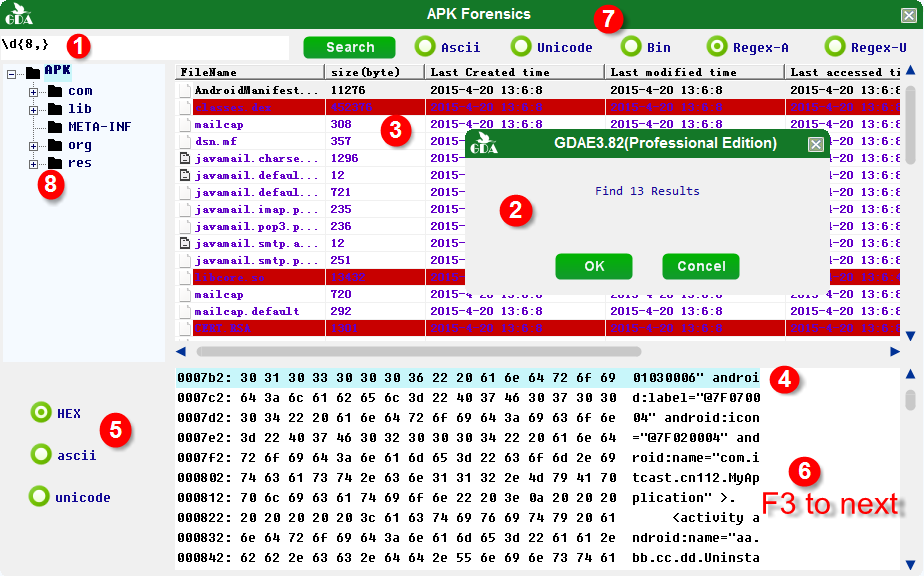Click the size(byte) column header
This screenshot has width=924, height=576.
[x=375, y=72]
